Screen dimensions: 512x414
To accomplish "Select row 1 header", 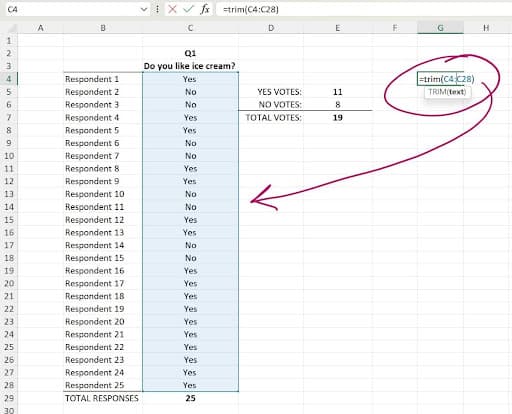I will (9, 41).
